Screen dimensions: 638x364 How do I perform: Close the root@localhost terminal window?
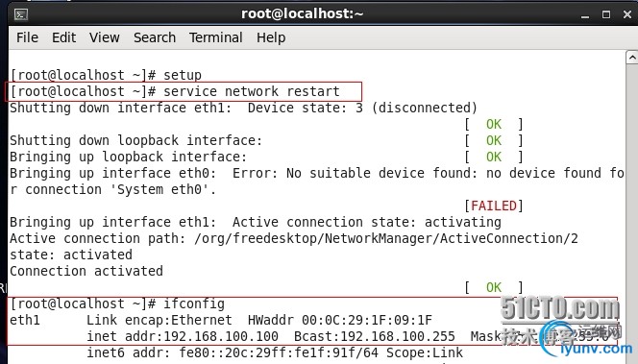[627, 14]
